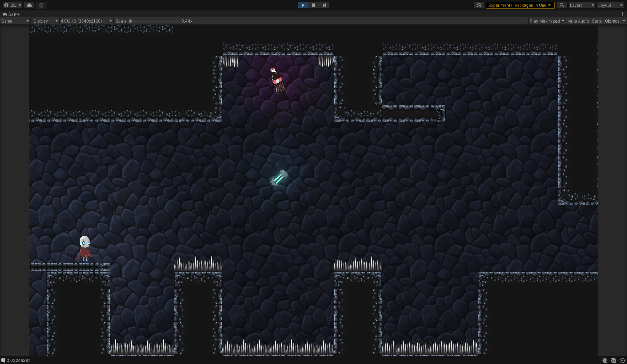
Task: Click the Unity Version Control icon
Action: coord(41,5)
